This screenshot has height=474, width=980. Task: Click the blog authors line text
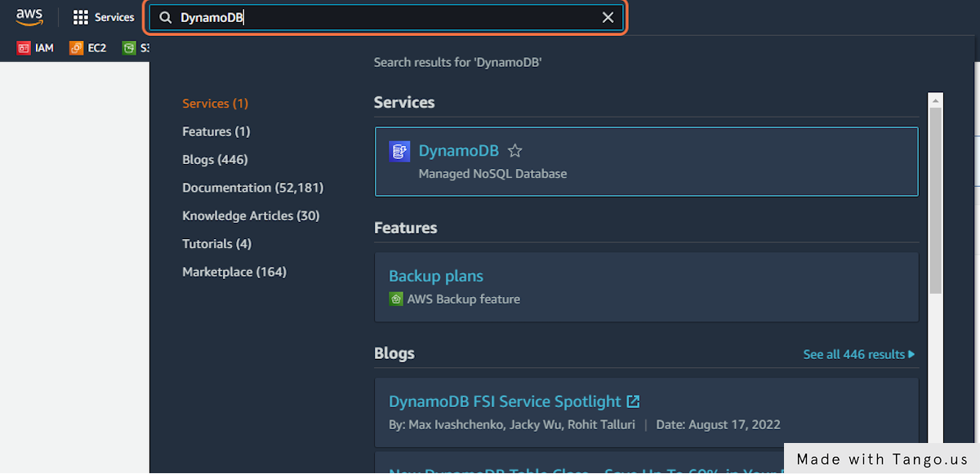(x=510, y=425)
